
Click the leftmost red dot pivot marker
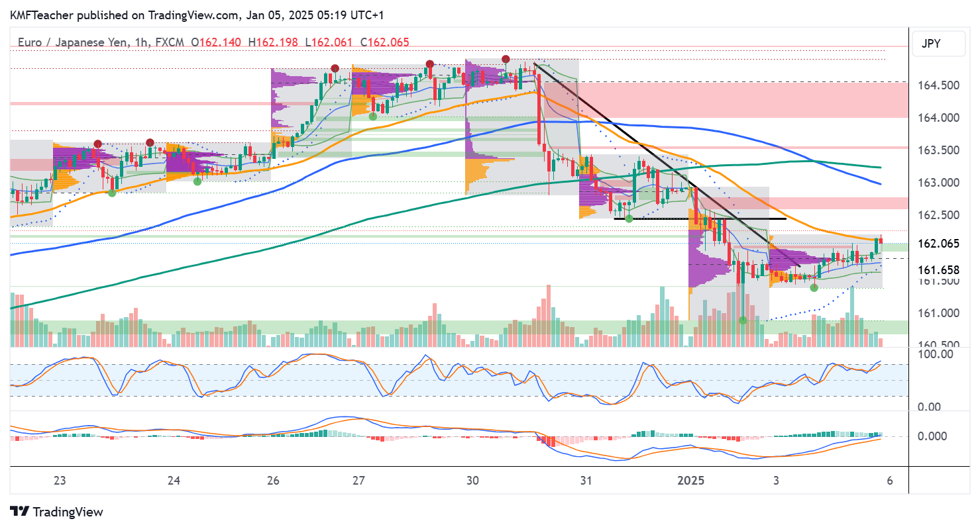[x=98, y=144]
